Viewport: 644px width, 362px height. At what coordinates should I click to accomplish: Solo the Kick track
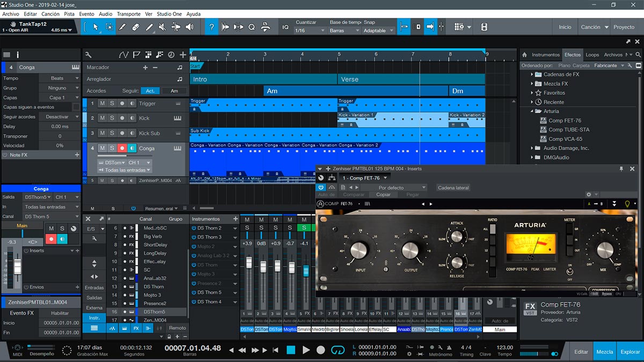[x=112, y=118]
